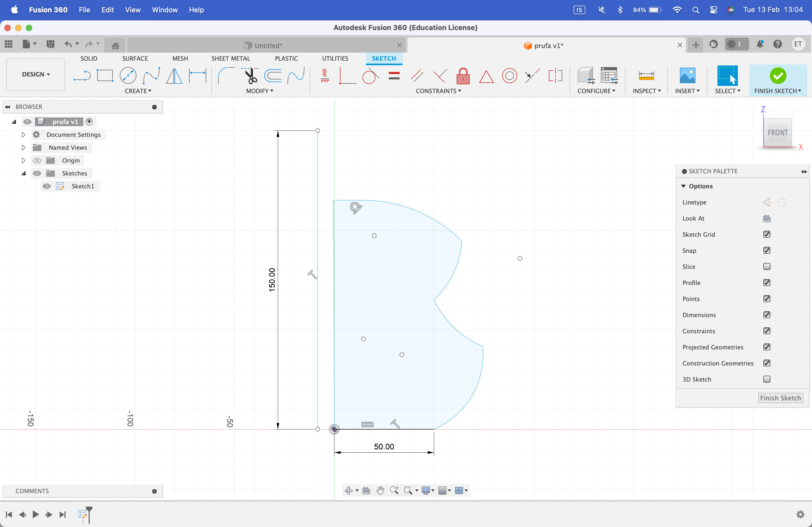Screen dimensions: 812x527
Task: Play the timeline
Action: [35, 514]
